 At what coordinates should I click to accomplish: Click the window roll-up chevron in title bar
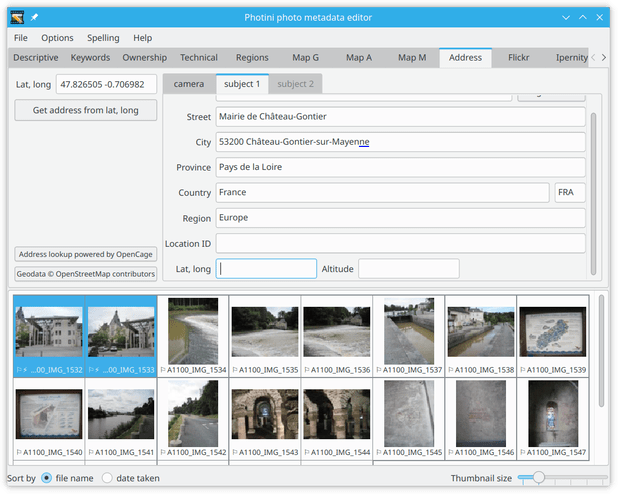pyautogui.click(x=583, y=17)
